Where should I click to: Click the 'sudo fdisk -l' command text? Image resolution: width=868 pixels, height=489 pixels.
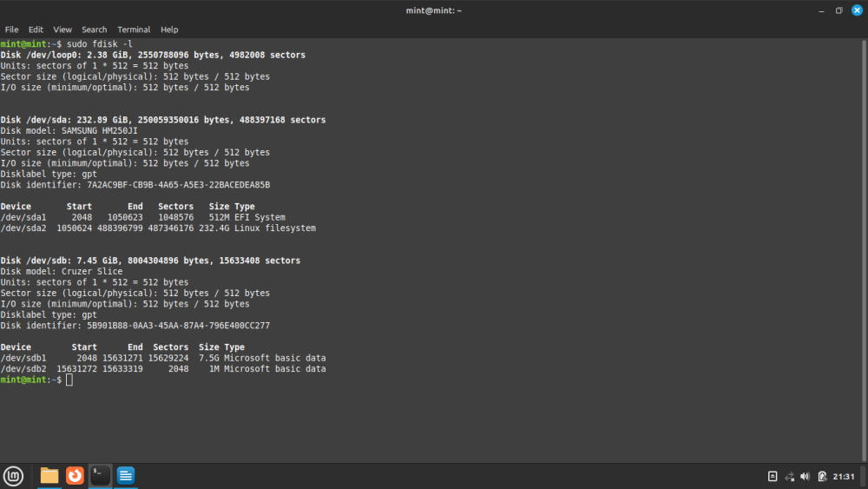100,43
